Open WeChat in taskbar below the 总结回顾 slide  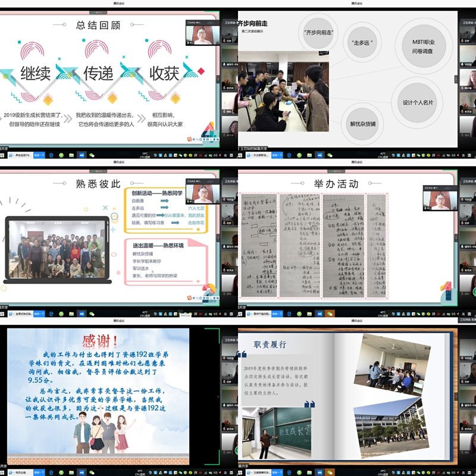click(x=92, y=155)
